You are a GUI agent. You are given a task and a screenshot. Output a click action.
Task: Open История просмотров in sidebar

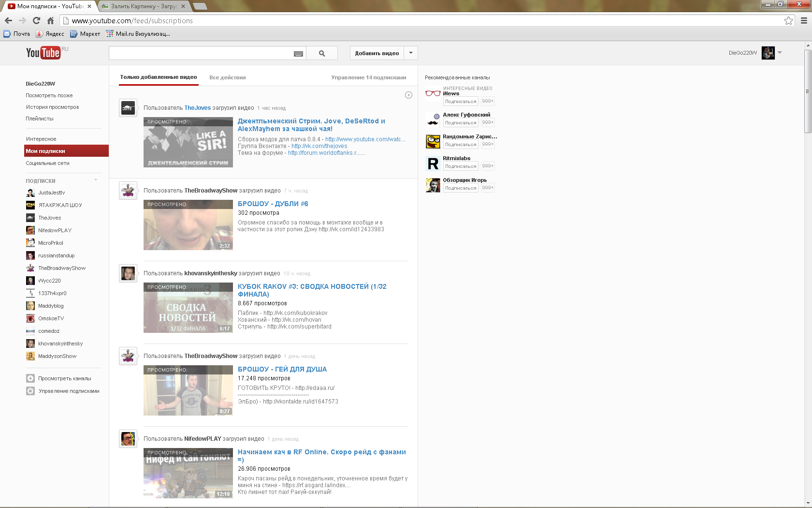tap(52, 107)
